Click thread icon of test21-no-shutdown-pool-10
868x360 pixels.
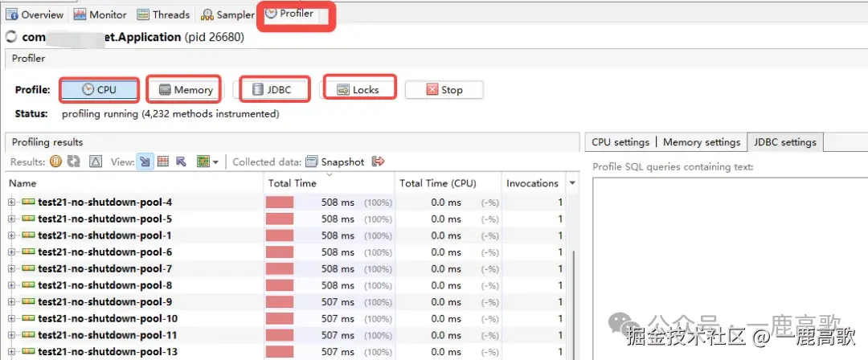(27, 318)
